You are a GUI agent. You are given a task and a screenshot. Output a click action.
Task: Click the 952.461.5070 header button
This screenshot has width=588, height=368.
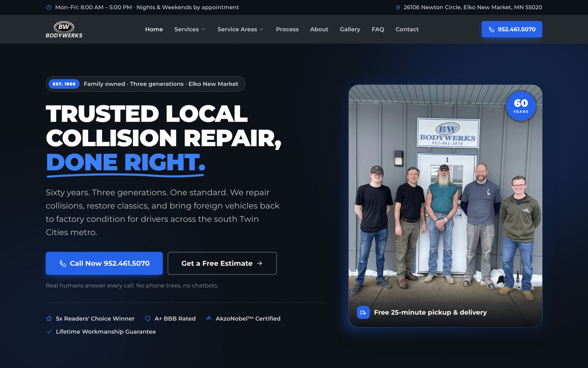(x=512, y=29)
